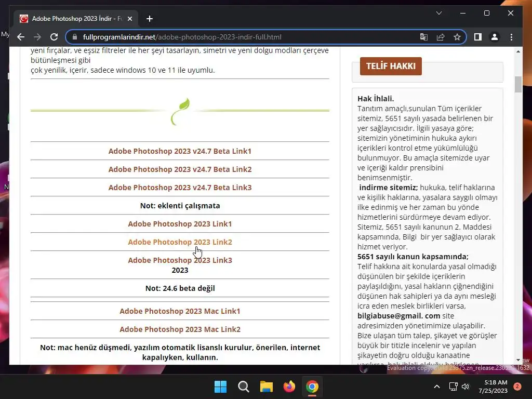Open Adobe Photoshop 2023 Mac Link2

(x=180, y=329)
